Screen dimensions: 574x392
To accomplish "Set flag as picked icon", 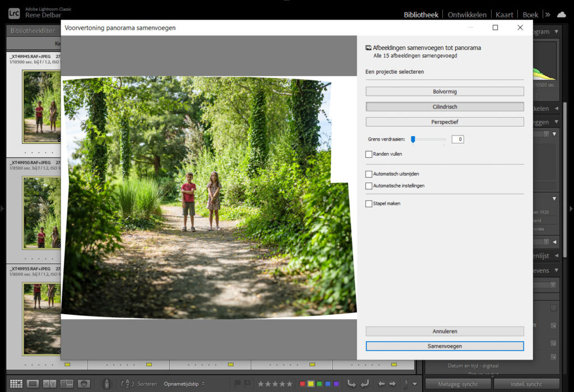I will [x=238, y=383].
